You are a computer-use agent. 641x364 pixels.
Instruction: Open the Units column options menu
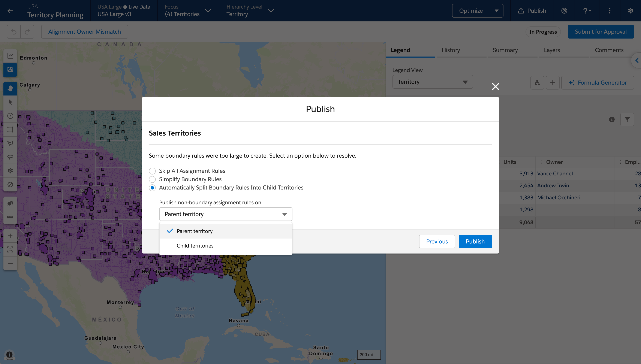pyautogui.click(x=499, y=162)
